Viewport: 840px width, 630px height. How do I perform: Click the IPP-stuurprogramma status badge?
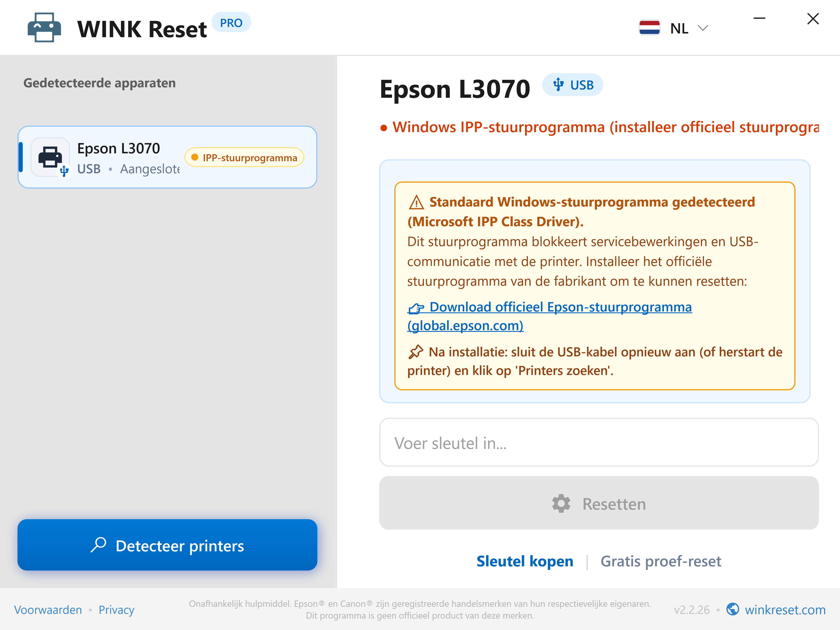[x=244, y=157]
